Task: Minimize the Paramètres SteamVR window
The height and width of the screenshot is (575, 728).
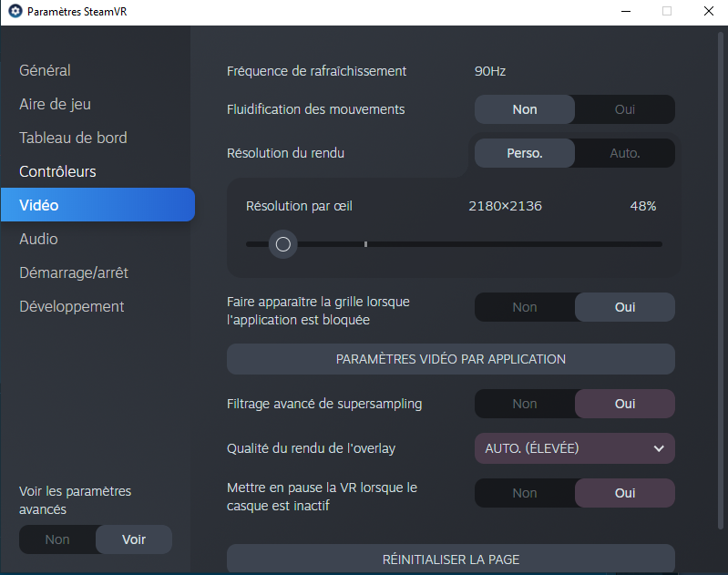Action: click(x=626, y=11)
